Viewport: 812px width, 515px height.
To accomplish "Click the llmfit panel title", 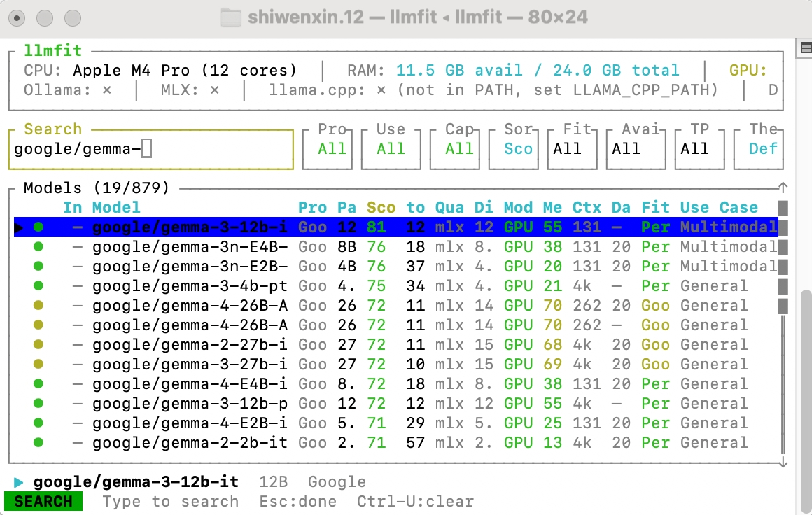I will pyautogui.click(x=52, y=50).
